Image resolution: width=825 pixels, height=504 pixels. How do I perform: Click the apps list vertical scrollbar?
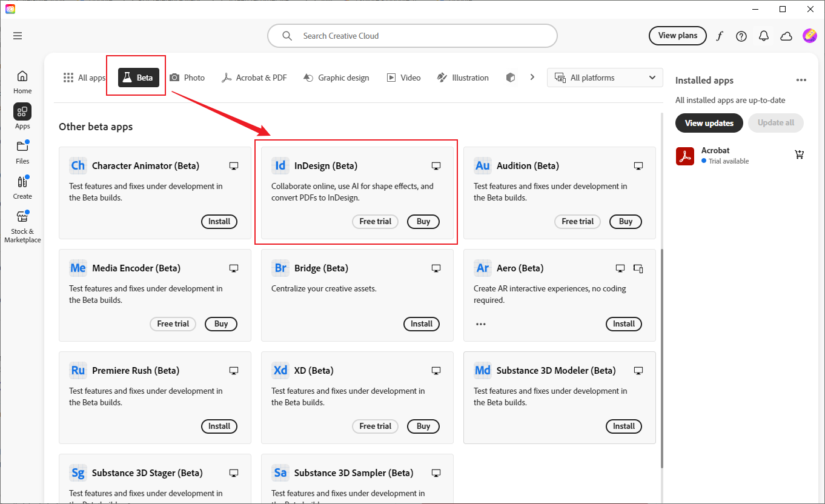click(x=661, y=357)
